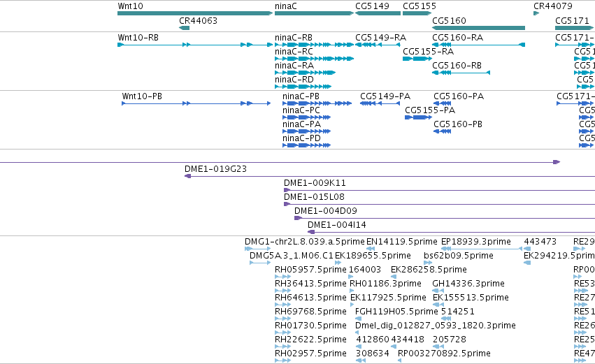Select BAC clone DME1-019G23

pyautogui.click(x=389, y=176)
